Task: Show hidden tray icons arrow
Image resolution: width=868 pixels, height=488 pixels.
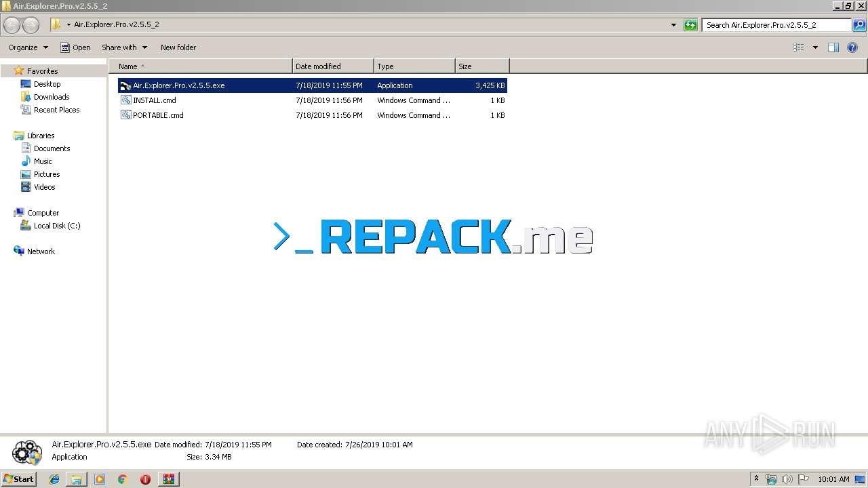Action: [x=757, y=479]
